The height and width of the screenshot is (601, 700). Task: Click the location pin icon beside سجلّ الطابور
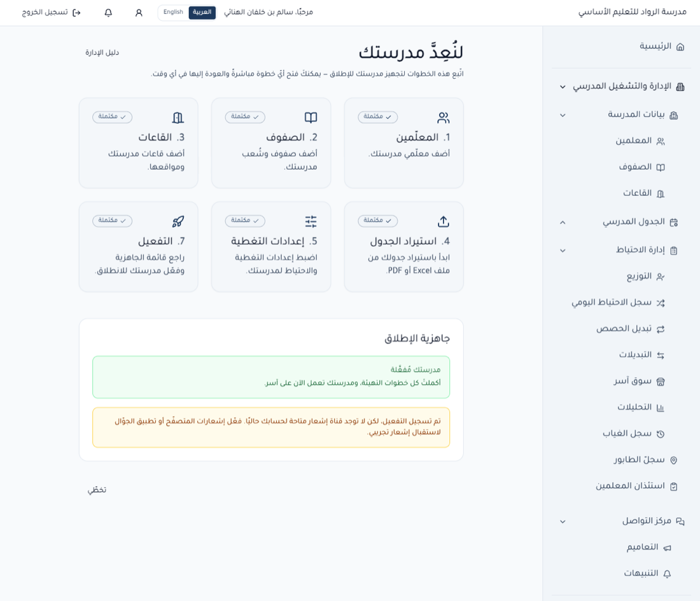tap(674, 460)
